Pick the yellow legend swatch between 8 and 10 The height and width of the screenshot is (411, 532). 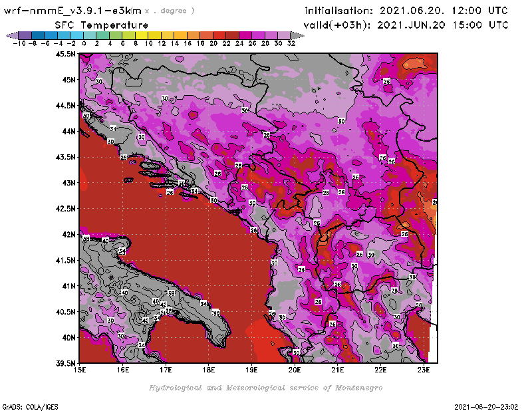(142, 35)
